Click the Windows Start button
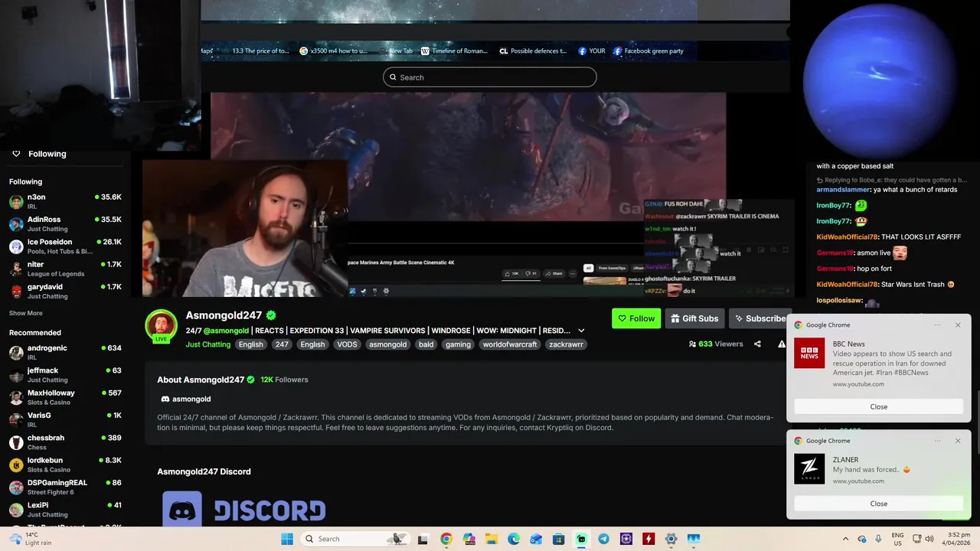This screenshot has height=551, width=980. coord(287,539)
